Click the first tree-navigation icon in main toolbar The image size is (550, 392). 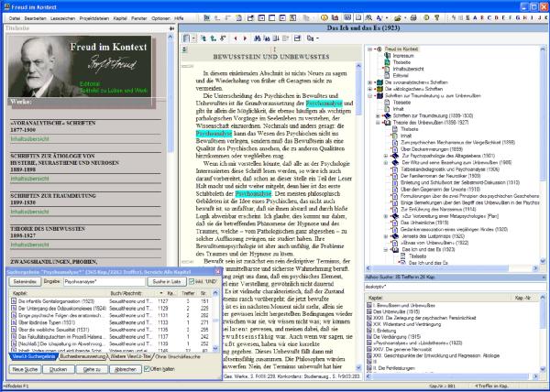click(x=206, y=17)
